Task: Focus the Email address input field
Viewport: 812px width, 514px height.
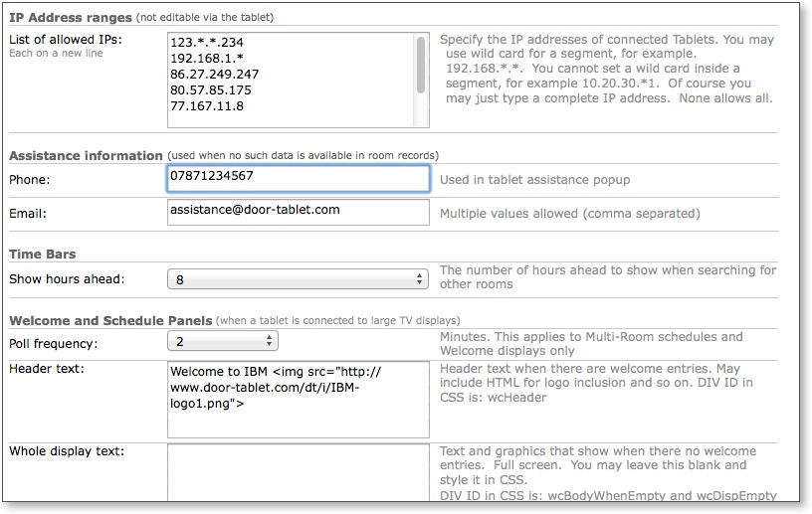Action: point(298,212)
